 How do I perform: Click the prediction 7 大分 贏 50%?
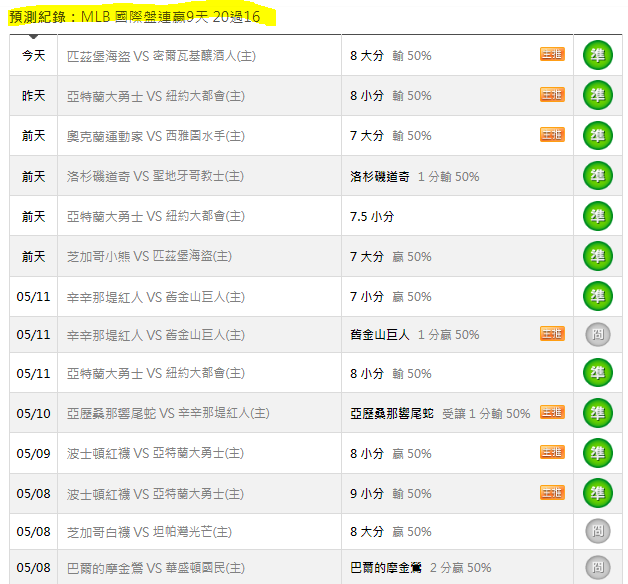(390, 256)
